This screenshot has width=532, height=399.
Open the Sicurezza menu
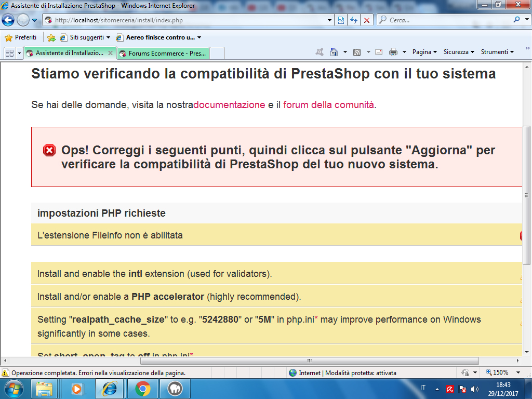tap(459, 52)
